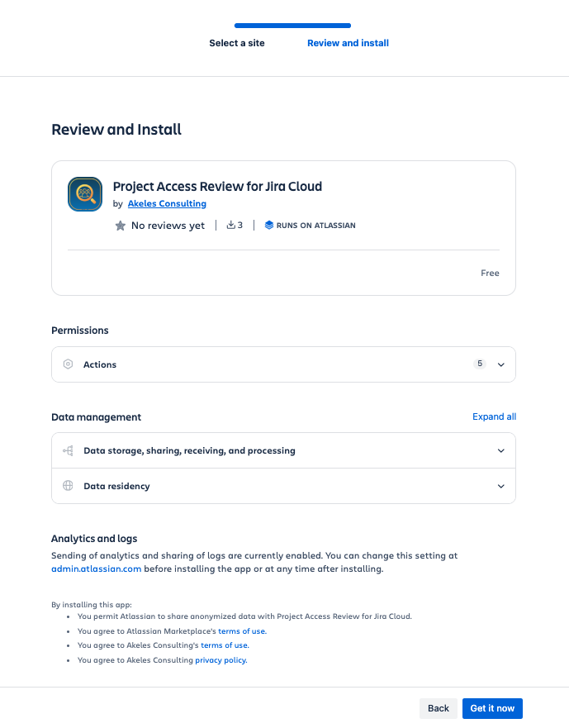The image size is (569, 728).
Task: Click the star rating icon
Action: click(x=121, y=225)
